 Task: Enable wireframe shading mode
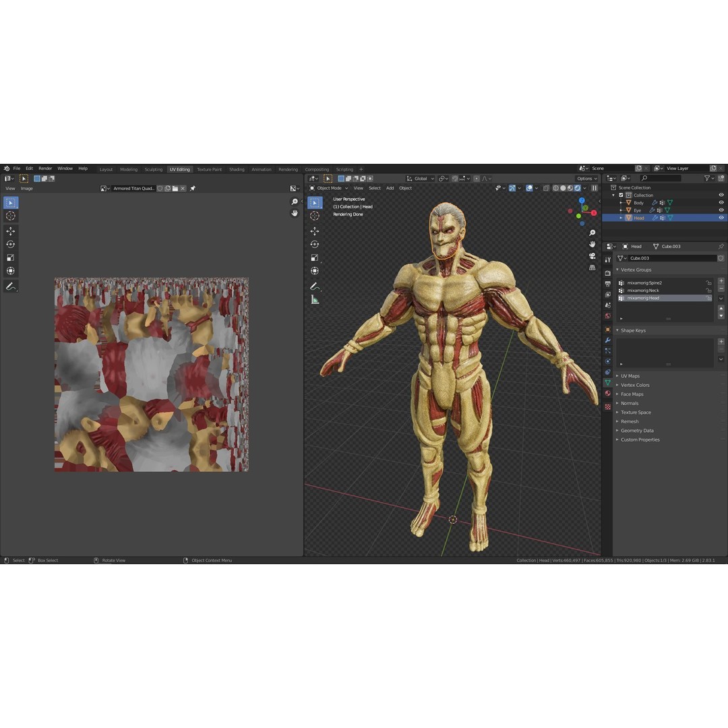[x=555, y=188]
